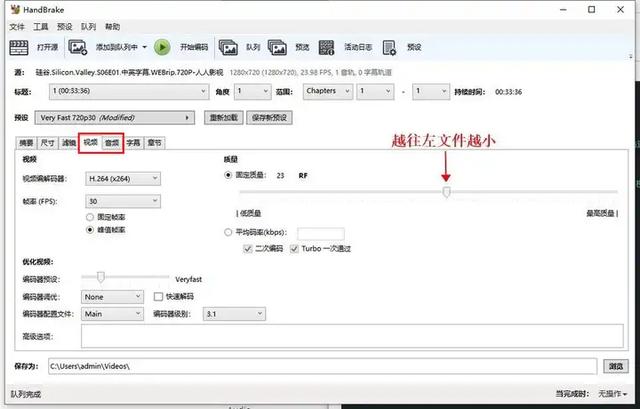Click the advanced options text box
640x409 pixels.
tap(352, 336)
